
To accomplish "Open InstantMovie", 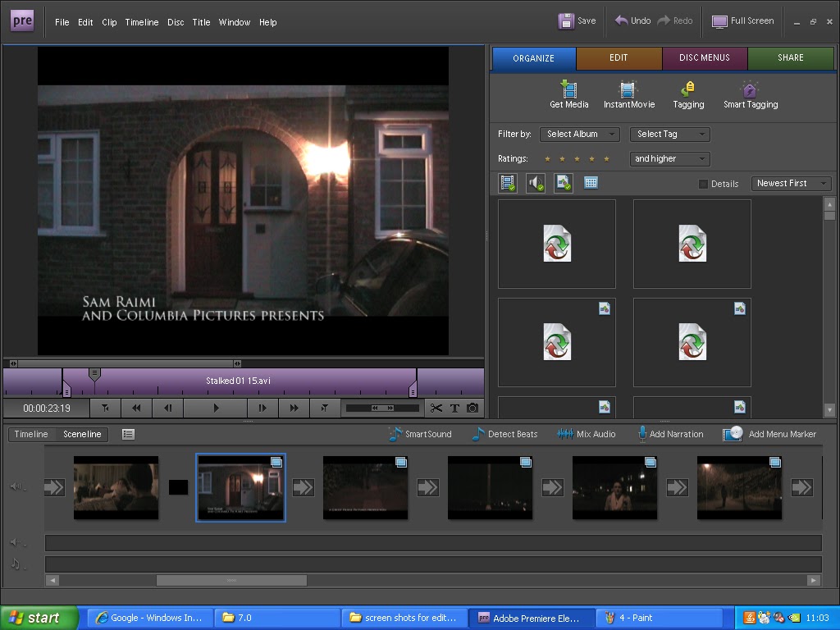I will 628,95.
